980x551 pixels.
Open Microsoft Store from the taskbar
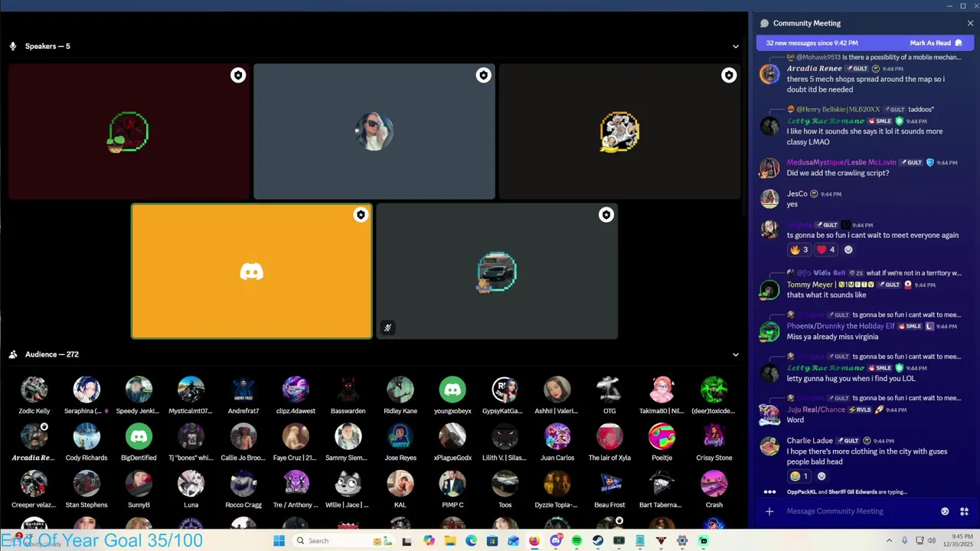coord(492,540)
